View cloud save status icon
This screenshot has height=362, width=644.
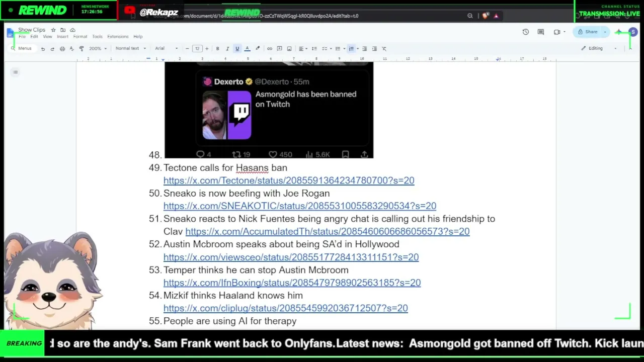point(72,30)
